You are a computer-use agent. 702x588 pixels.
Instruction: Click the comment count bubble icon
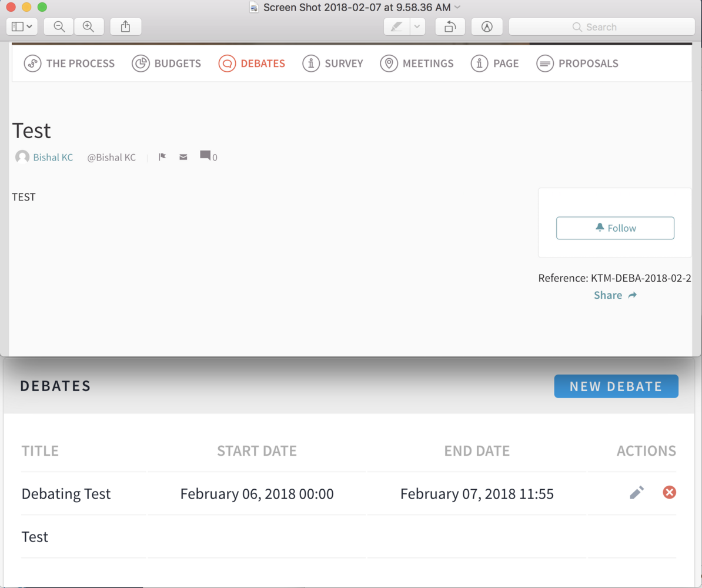click(x=205, y=156)
